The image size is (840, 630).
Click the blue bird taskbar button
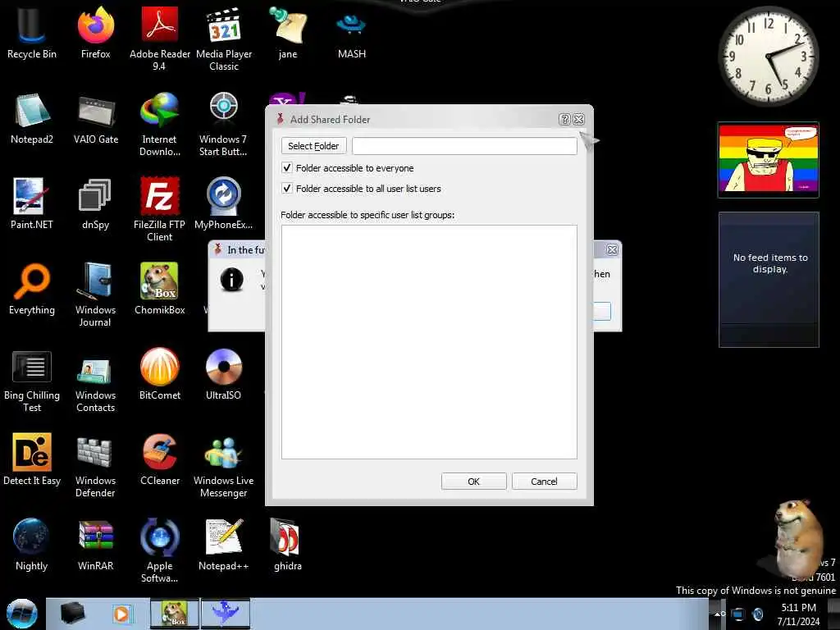point(226,614)
